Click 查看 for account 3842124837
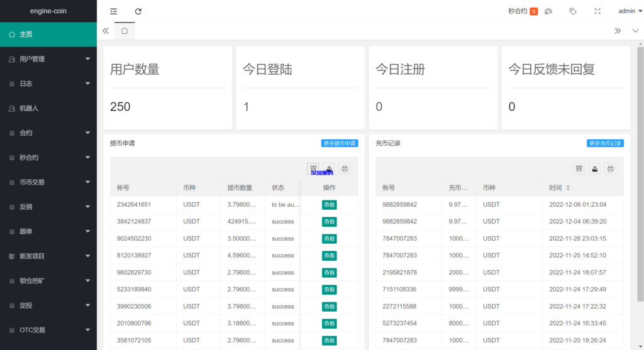Image resolution: width=644 pixels, height=350 pixels. pos(330,222)
